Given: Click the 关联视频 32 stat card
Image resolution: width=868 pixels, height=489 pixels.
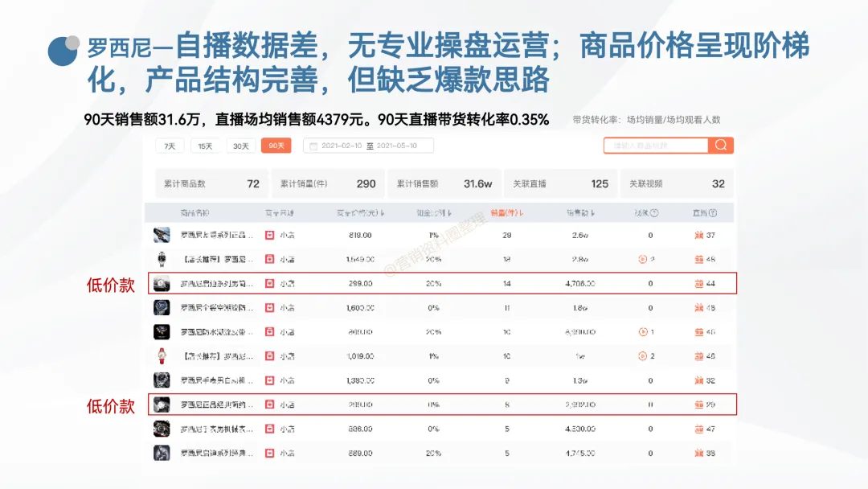Looking at the screenshot, I should coord(677,184).
